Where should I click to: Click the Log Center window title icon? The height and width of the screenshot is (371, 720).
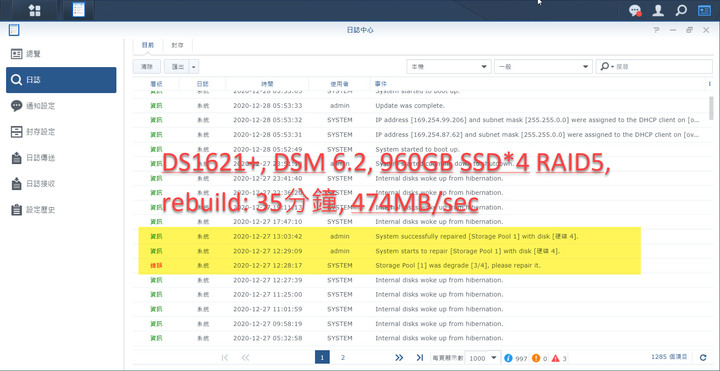click(x=14, y=30)
